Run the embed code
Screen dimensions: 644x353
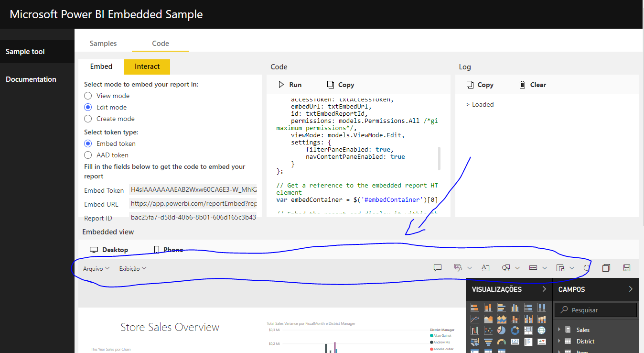click(290, 85)
